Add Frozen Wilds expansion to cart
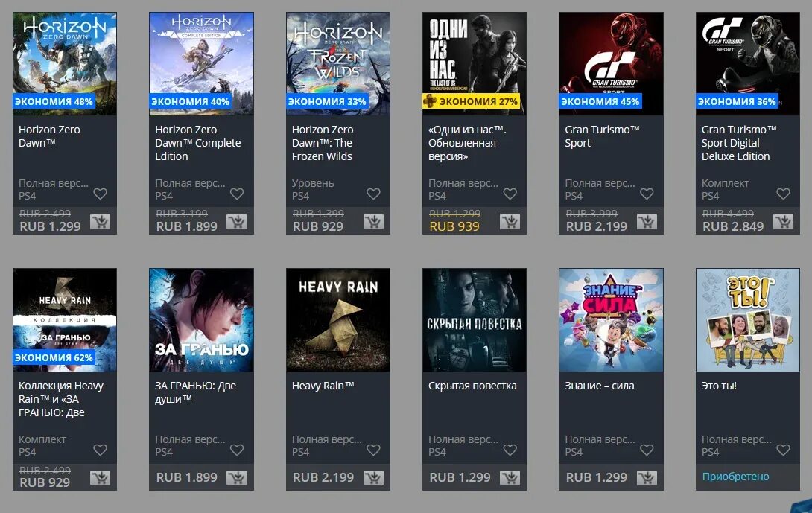812x513 pixels. (373, 222)
